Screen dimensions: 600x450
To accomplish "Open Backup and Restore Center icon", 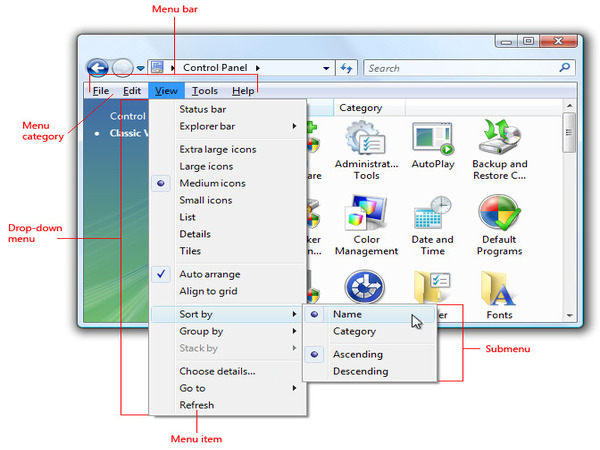I will click(499, 140).
